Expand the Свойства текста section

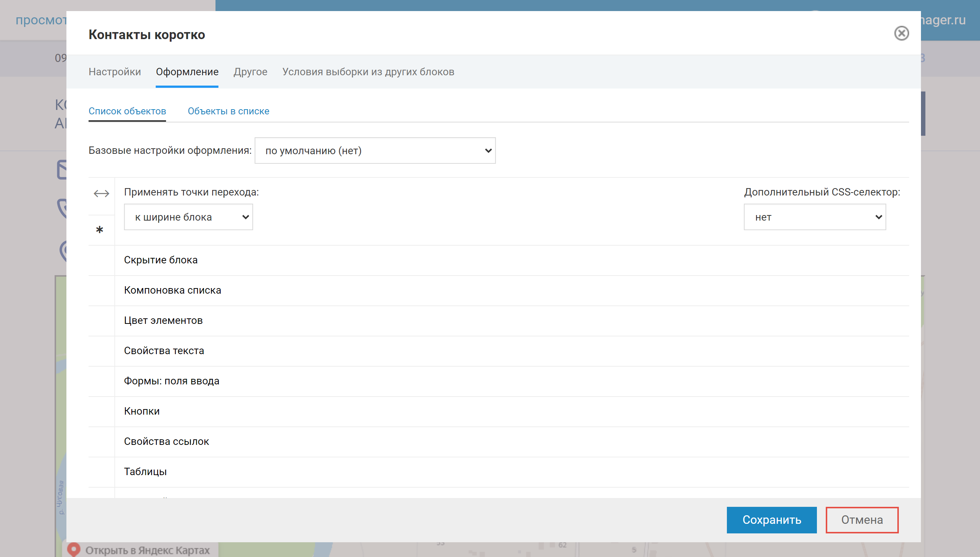(164, 351)
